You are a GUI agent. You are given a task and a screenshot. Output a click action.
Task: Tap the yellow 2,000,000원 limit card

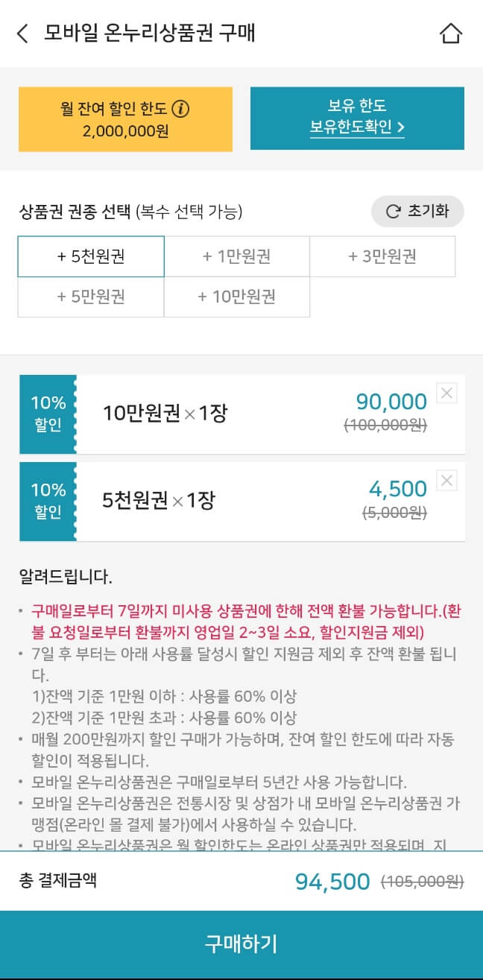127,119
